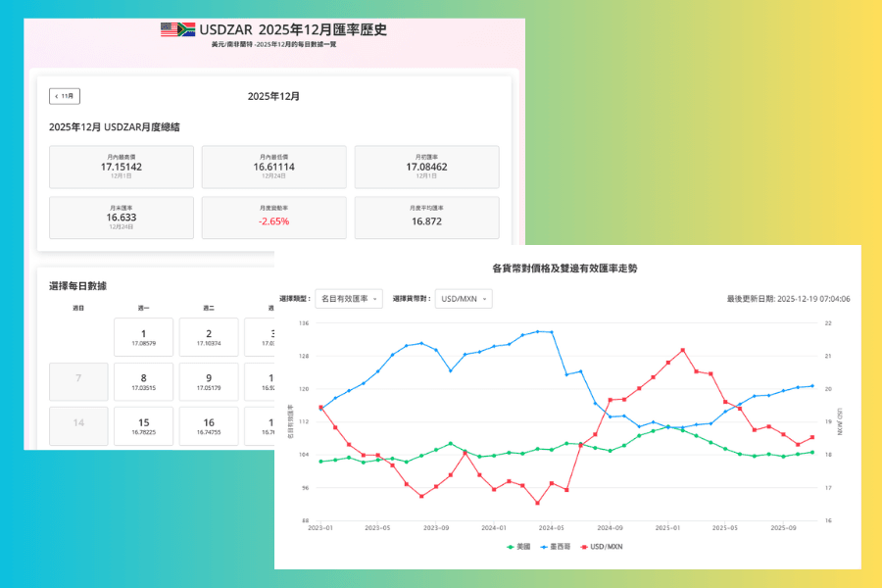This screenshot has width=882, height=588.
Task: Click the chevron icon on the 選擇類型 dropdown
Action: tap(376, 298)
